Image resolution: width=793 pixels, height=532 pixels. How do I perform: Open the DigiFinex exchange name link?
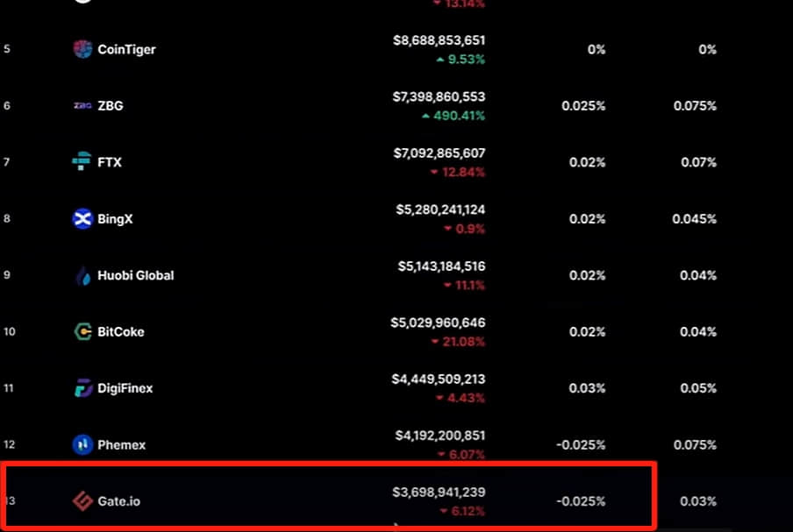tap(125, 388)
